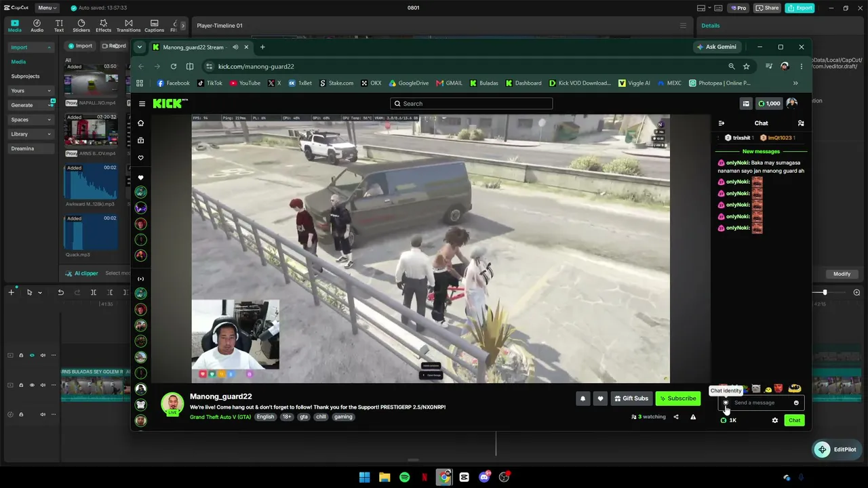Open the Kick Dashboard bookmark
The width and height of the screenshot is (868, 488).
tap(523, 83)
